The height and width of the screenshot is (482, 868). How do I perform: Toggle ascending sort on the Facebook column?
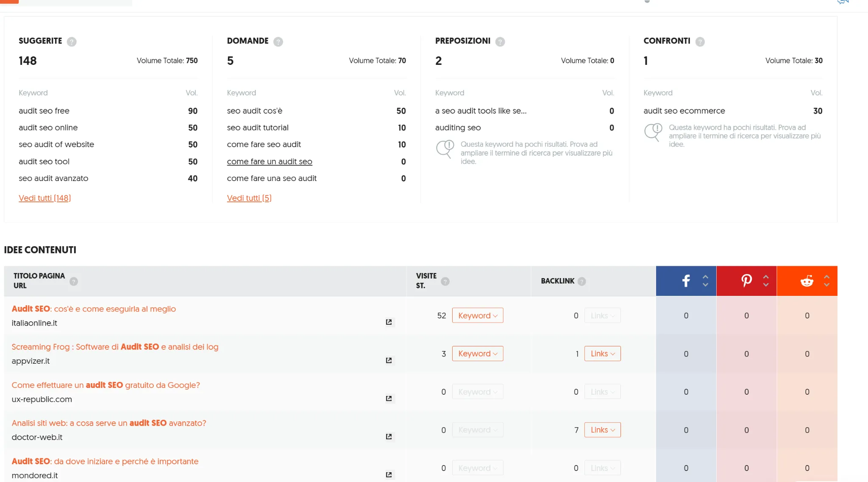[x=705, y=277]
